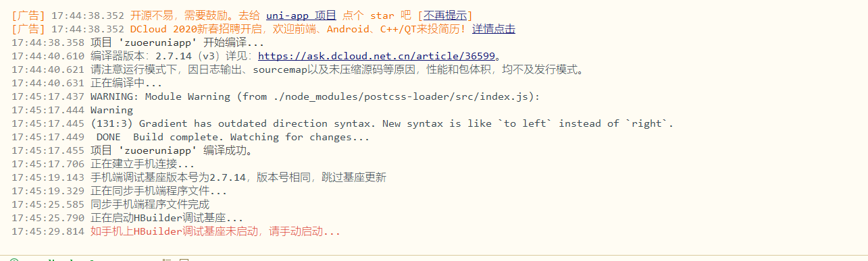Open the ask.dcloud.net.cn article 36599 URL
This screenshot has width=868, height=261.
tap(376, 56)
